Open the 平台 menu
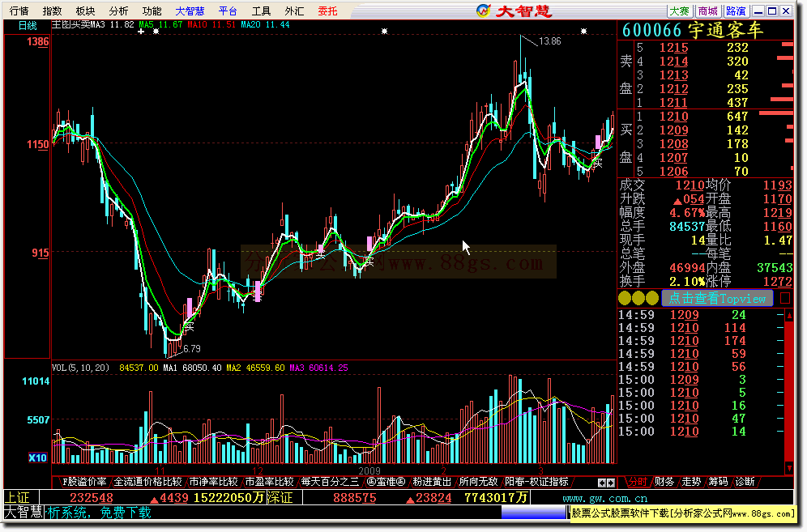The width and height of the screenshot is (807, 532). 228,11
